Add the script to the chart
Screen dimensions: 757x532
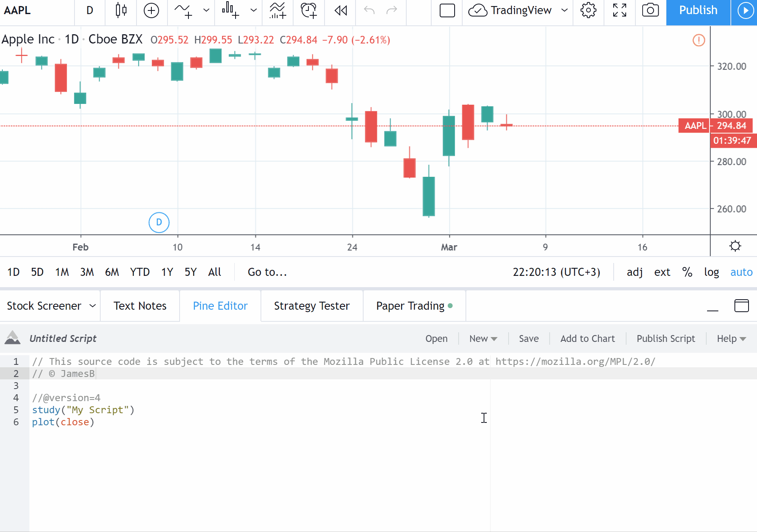coord(587,338)
